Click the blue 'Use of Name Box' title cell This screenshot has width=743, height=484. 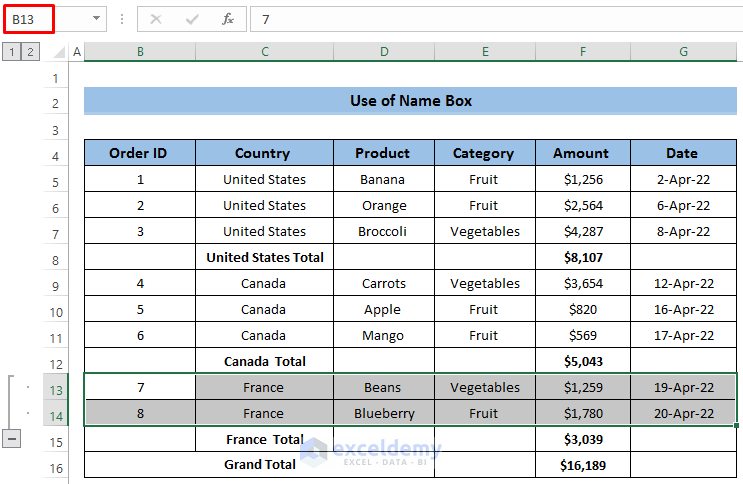410,101
